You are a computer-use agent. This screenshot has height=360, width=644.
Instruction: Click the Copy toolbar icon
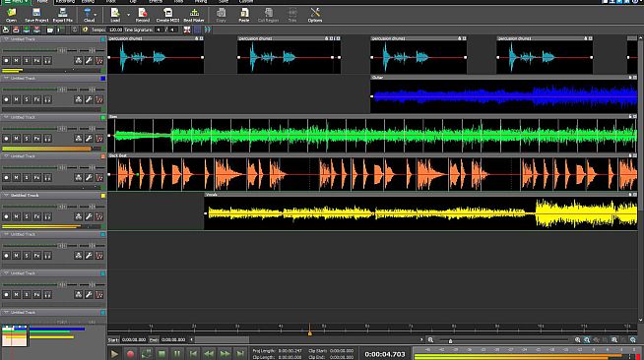tap(221, 15)
